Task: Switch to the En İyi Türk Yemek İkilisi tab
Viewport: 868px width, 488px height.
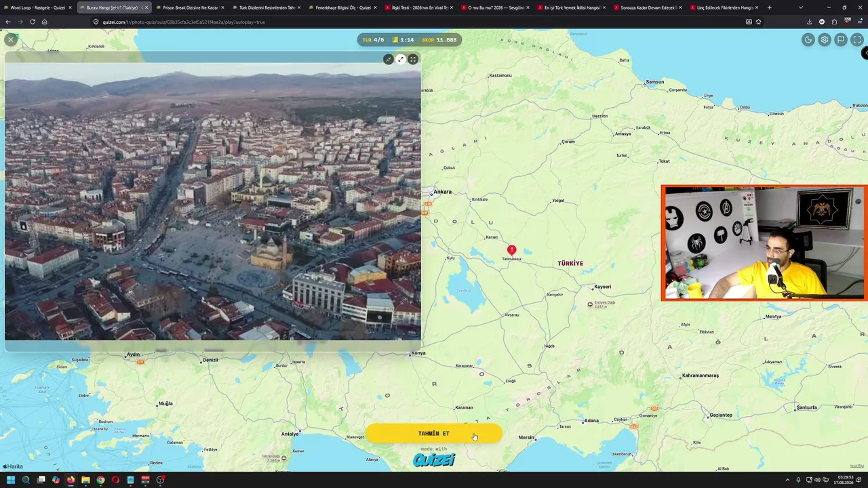Action: [x=571, y=7]
